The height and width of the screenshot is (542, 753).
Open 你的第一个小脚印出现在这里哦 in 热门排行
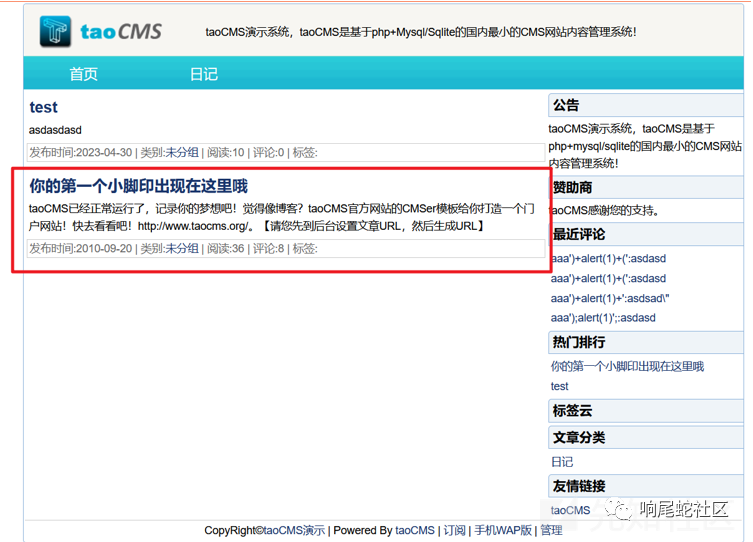coord(627,366)
